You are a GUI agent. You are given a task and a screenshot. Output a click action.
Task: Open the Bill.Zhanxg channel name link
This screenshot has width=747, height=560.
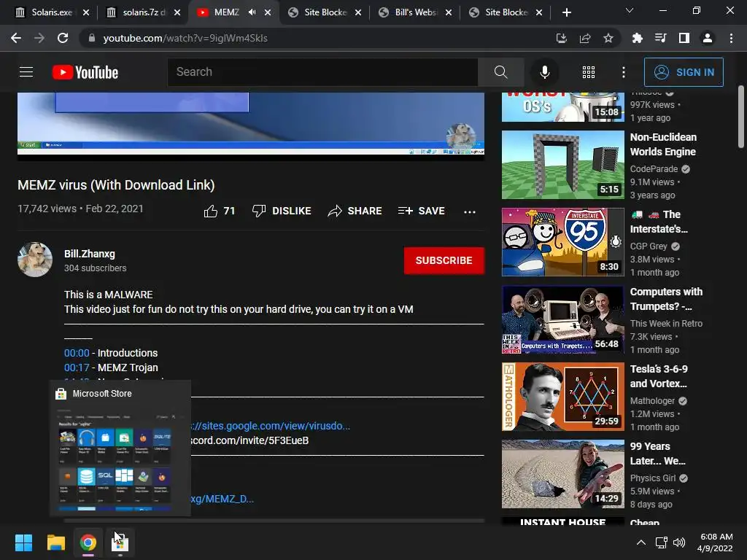click(90, 254)
